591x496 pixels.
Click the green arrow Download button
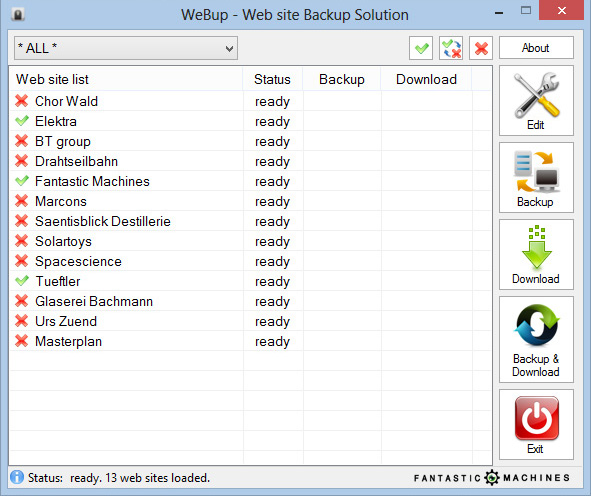click(x=536, y=254)
